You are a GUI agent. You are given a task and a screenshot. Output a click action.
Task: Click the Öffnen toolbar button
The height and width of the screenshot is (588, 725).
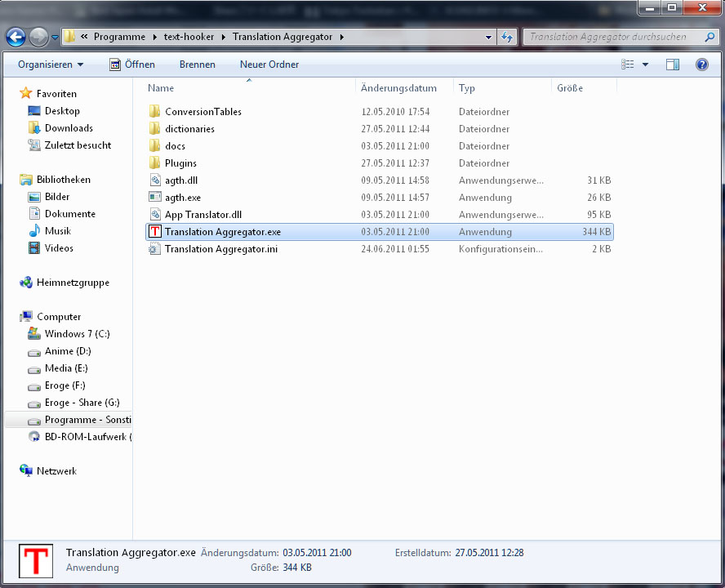(132, 65)
